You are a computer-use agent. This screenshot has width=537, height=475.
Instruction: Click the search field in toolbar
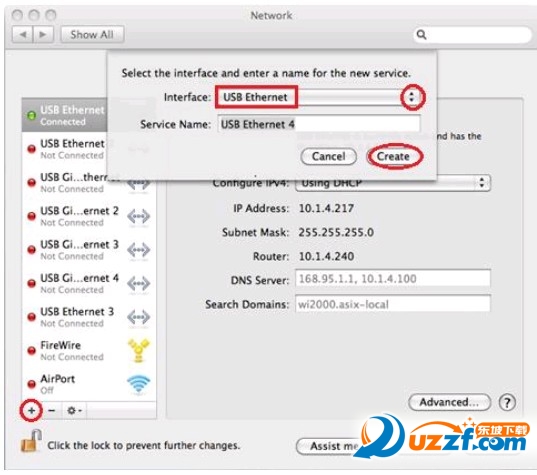[472, 35]
